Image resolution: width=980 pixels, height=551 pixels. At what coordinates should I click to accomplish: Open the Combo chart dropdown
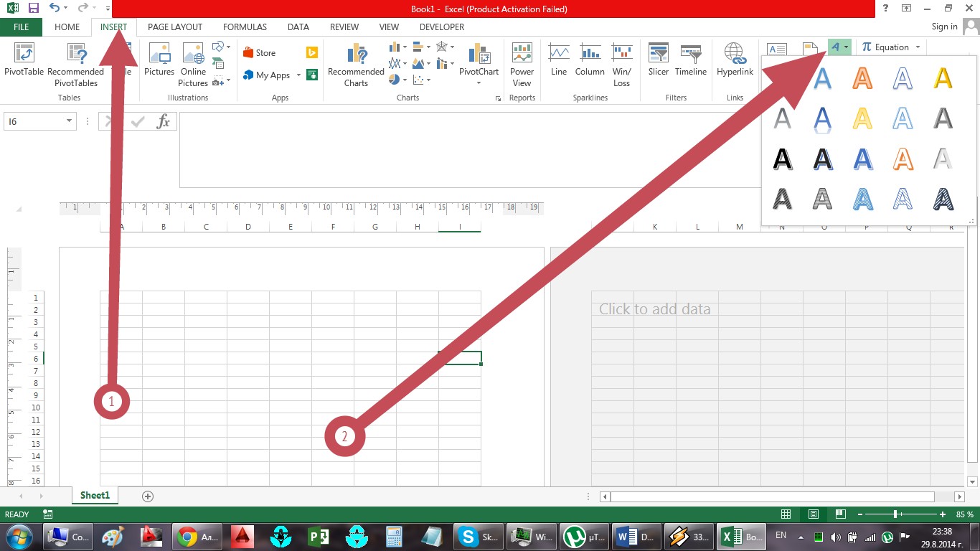446,64
